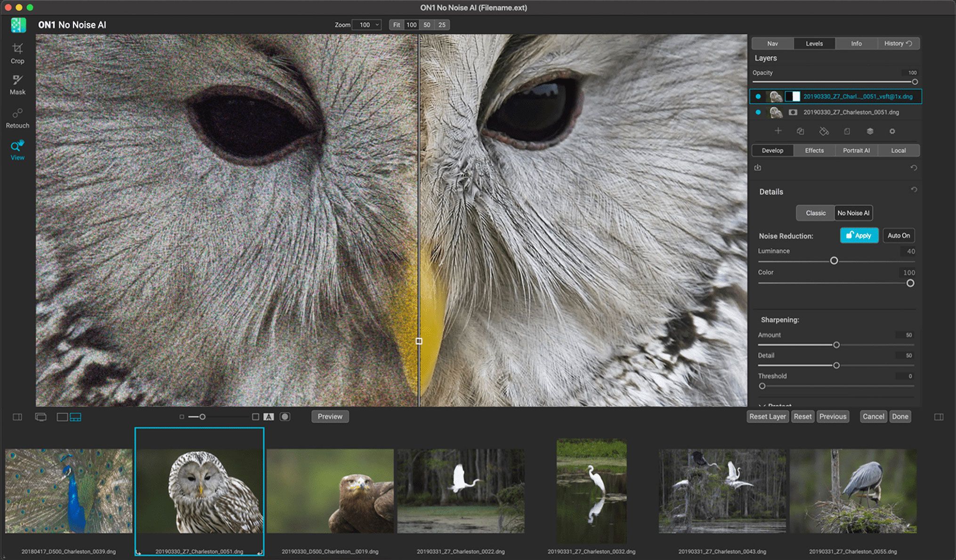Switch to the Effects tab

pos(814,150)
